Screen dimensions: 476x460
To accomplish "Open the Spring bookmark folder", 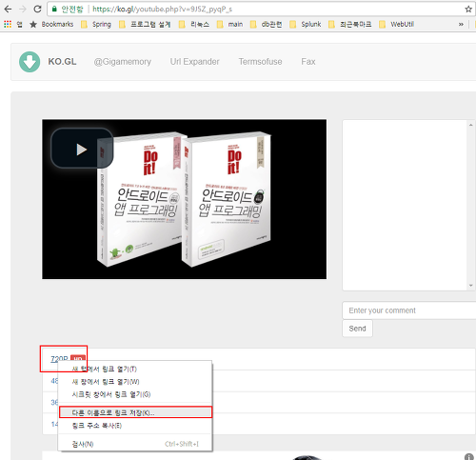I will (96, 24).
